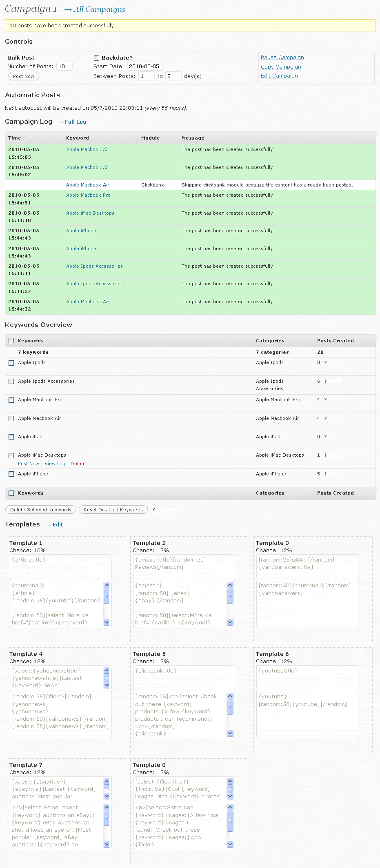Click the Template 3 content textarea

(x=307, y=604)
